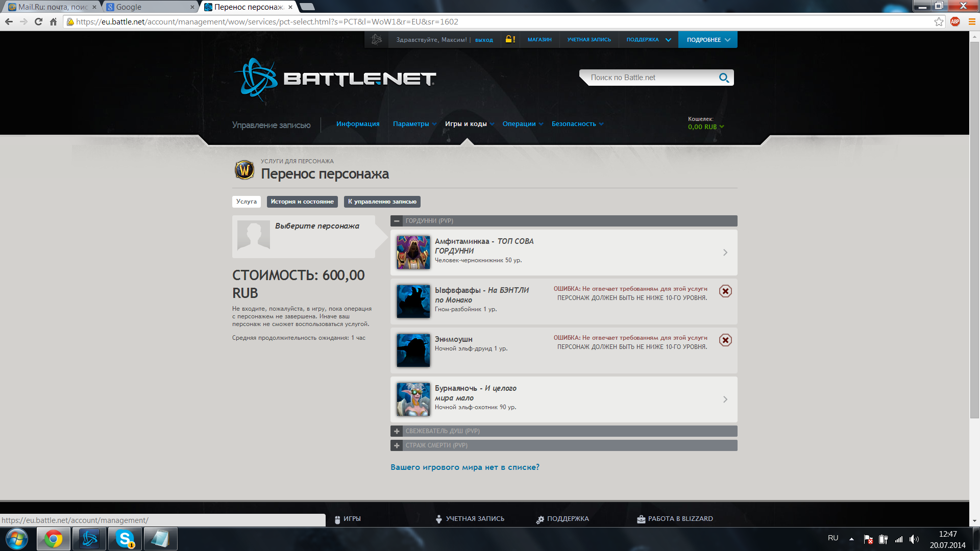Viewport: 980px width, 551px height.
Task: Click the Battle.net logo in header
Action: tap(335, 79)
